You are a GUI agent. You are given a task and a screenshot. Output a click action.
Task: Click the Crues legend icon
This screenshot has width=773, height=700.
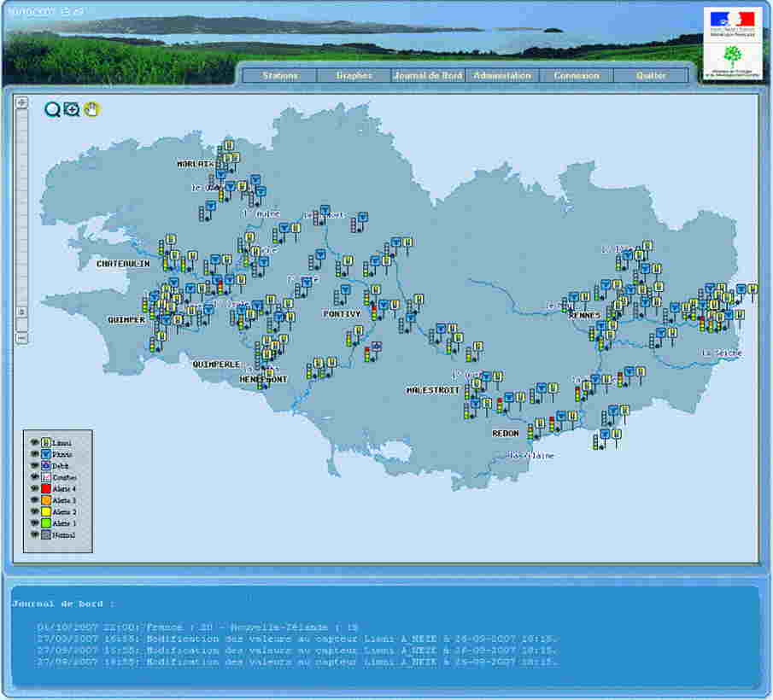point(44,476)
